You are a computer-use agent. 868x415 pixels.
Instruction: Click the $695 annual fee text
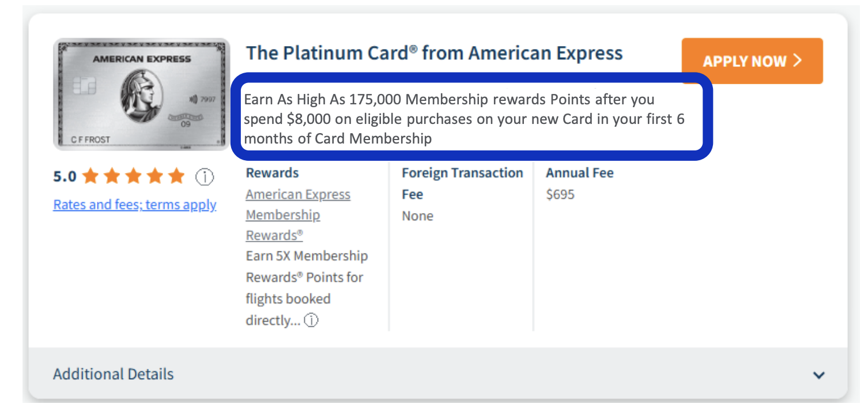(561, 194)
